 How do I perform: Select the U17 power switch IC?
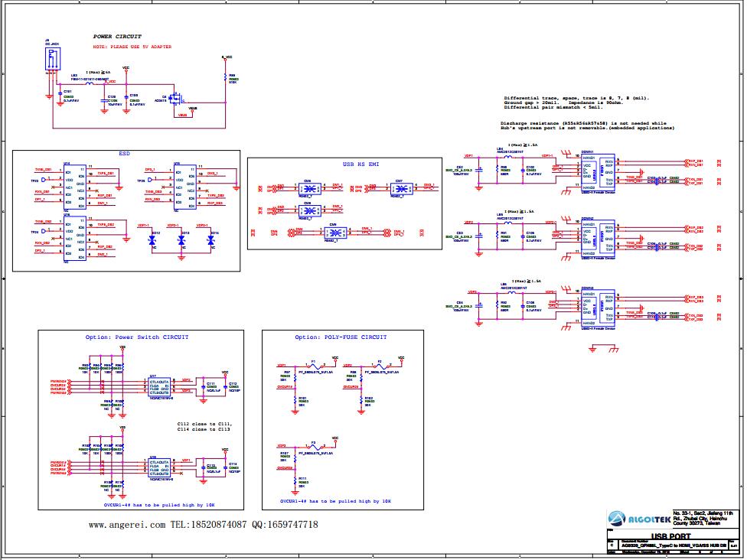tap(160, 387)
